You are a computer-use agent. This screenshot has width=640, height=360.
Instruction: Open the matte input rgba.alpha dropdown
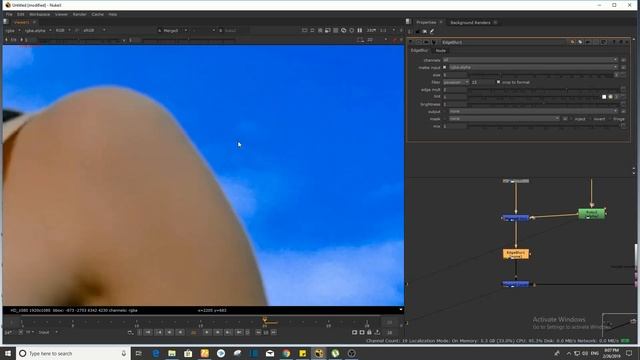[533, 67]
